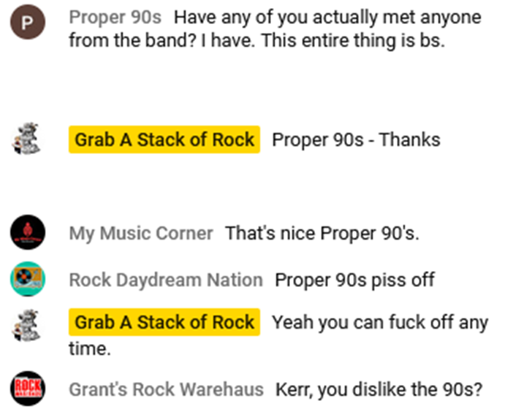The image size is (532, 409).
Task: Open the Grant's Rock Warehaus channel name
Action: point(166,389)
